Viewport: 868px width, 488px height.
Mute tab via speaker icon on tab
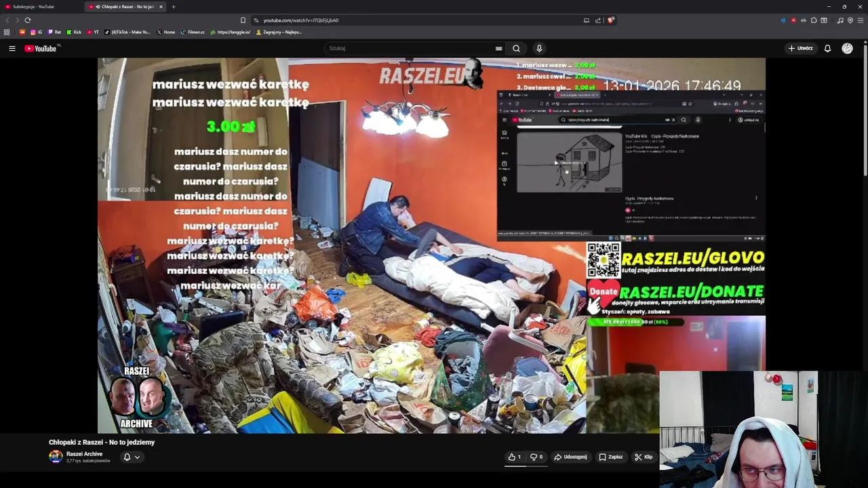98,7
